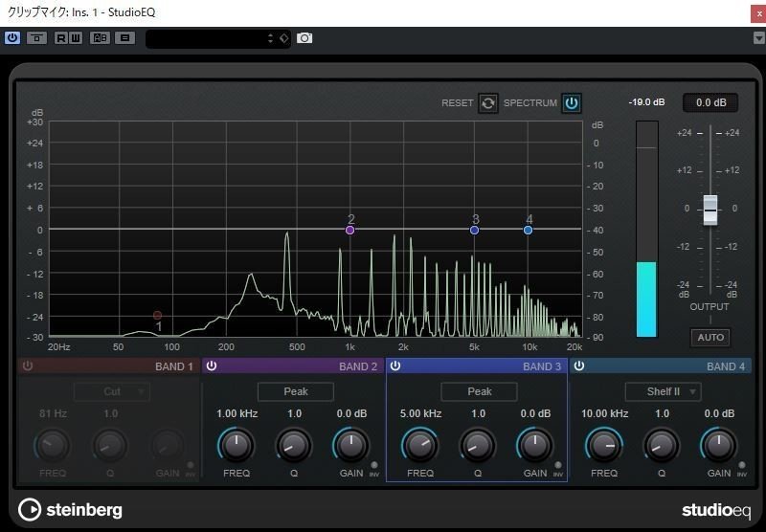Select band 4 node on EQ curve
Screen dimensions: 766x532
coord(528,230)
